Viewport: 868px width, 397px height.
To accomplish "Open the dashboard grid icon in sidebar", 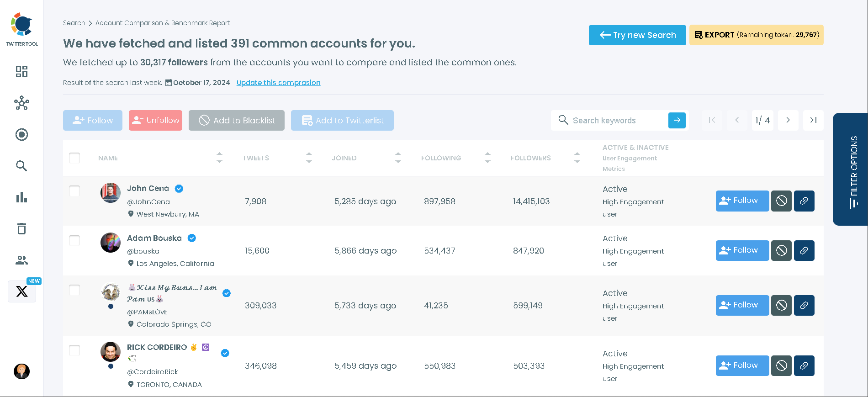I will pos(21,71).
